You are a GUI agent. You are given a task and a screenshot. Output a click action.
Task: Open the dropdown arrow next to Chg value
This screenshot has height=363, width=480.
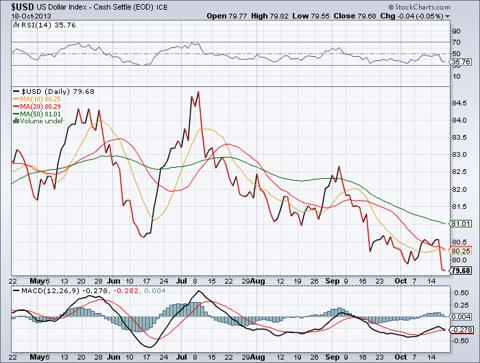click(447, 16)
